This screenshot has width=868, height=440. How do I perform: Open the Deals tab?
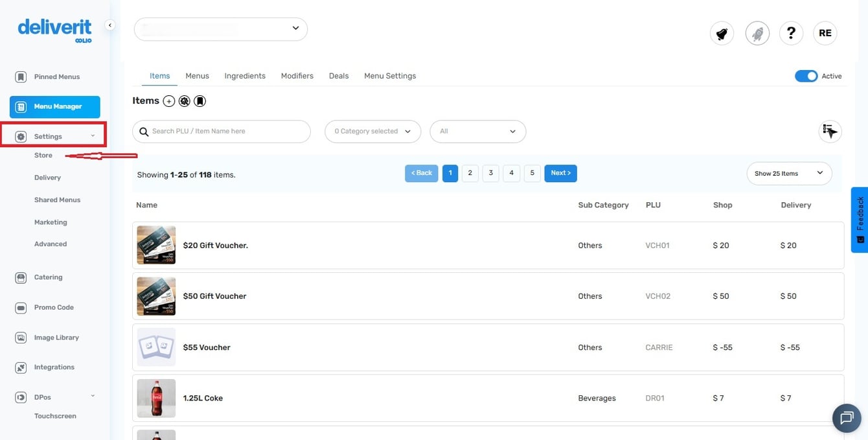pos(339,76)
